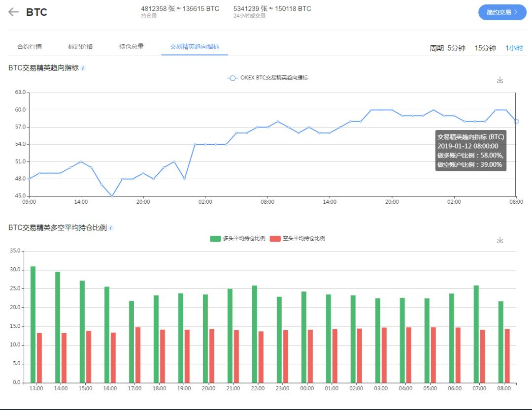Select the 5分钟 period option
Image resolution: width=532 pixels, height=410 pixels.
click(x=456, y=48)
